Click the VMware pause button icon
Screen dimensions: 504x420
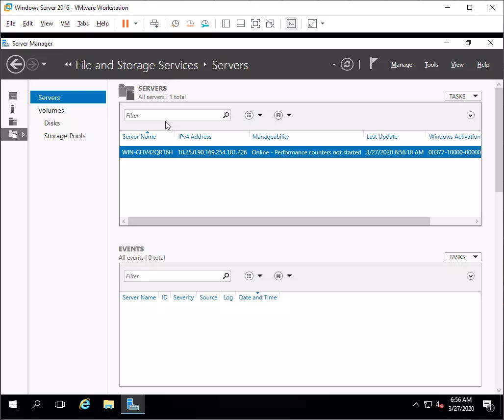[x=126, y=24]
